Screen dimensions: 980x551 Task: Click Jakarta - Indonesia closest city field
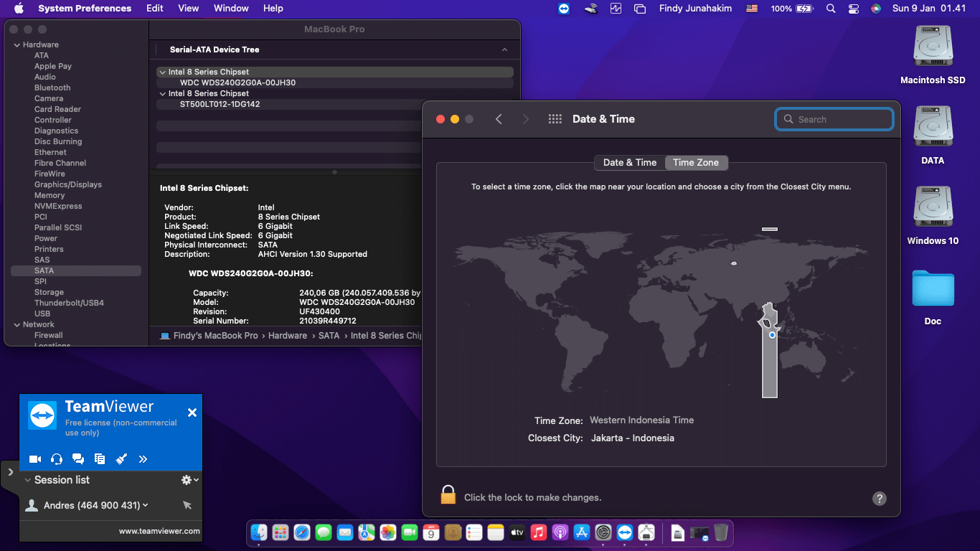point(632,438)
